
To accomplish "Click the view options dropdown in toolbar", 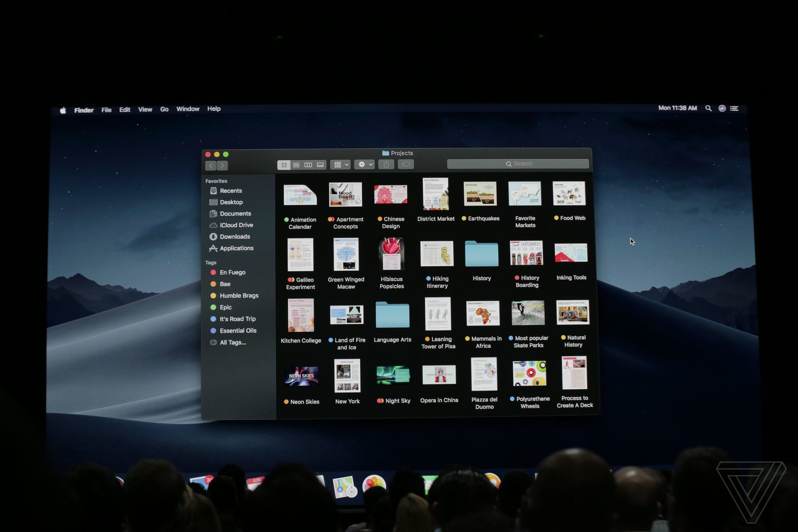I will pos(341,164).
